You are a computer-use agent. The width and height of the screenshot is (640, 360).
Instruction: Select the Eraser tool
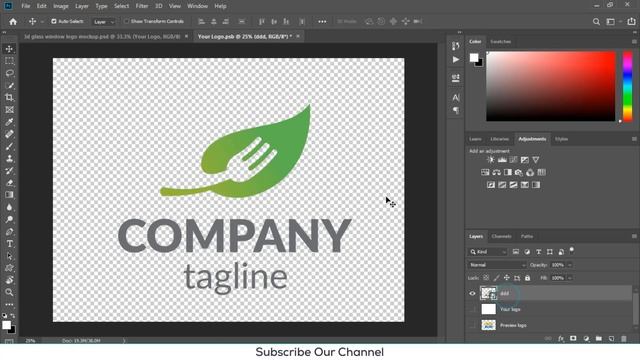[x=9, y=183]
